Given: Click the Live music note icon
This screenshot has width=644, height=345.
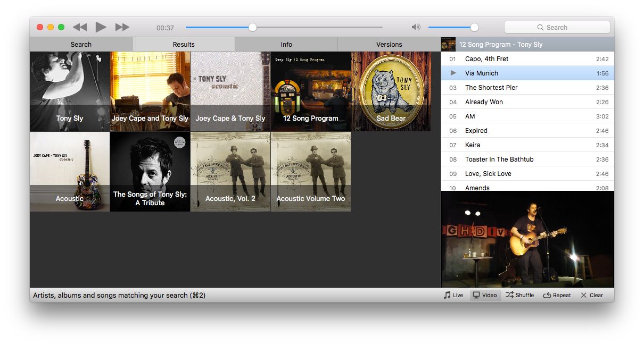Looking at the screenshot, I should pyautogui.click(x=446, y=294).
